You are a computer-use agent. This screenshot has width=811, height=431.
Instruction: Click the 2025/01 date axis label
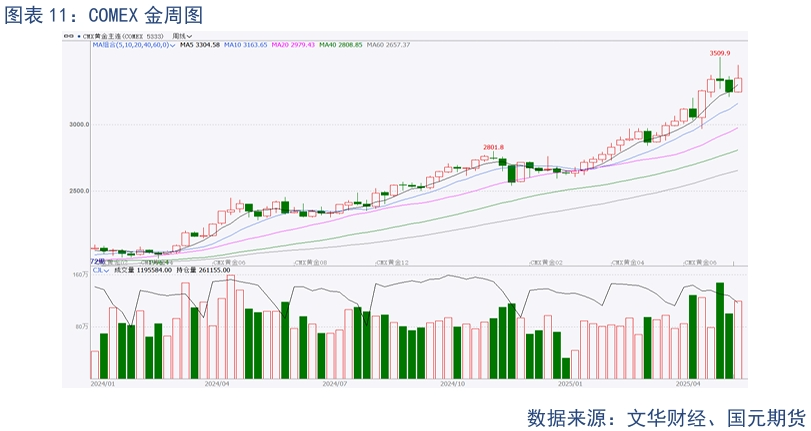(x=571, y=382)
